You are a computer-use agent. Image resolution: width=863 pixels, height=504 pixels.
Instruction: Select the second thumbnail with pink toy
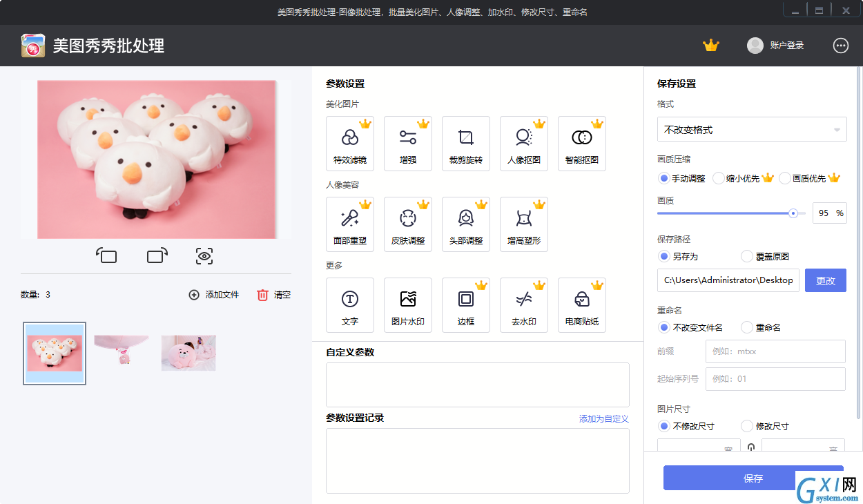pyautogui.click(x=122, y=351)
